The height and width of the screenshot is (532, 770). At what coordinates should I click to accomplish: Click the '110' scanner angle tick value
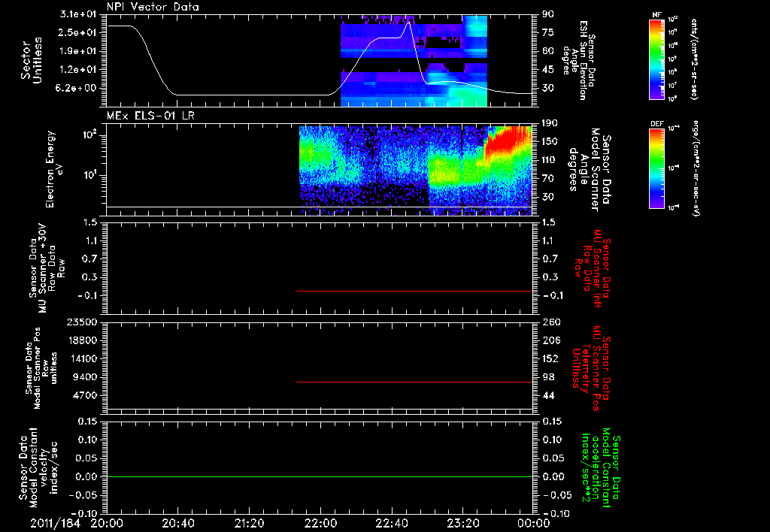(550, 160)
